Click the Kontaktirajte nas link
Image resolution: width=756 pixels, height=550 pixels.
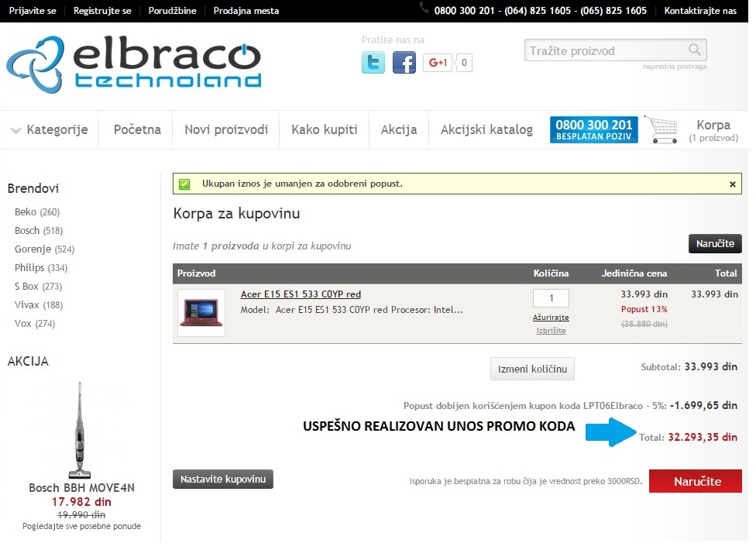pyautogui.click(x=700, y=11)
